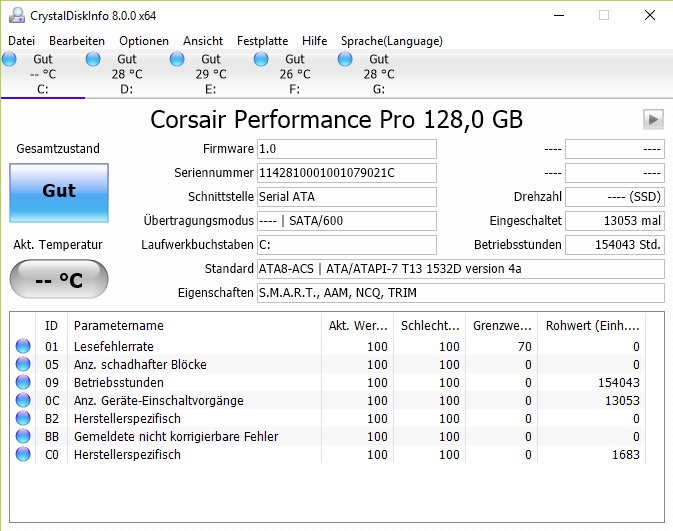Open the Datei menu
The image size is (673, 531).
click(21, 41)
